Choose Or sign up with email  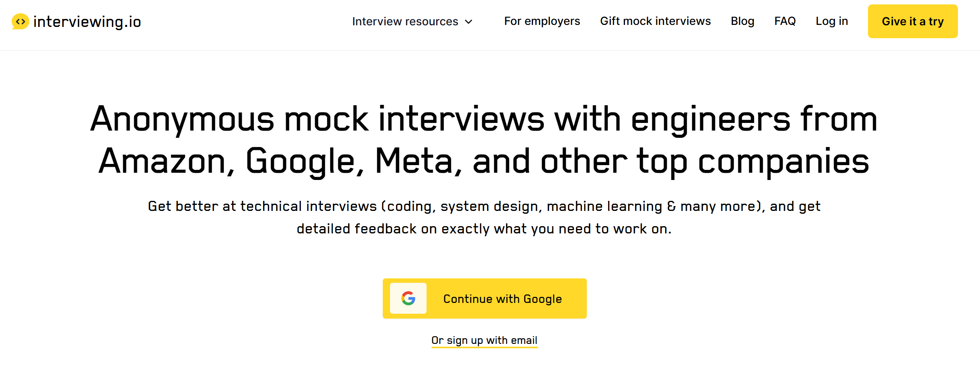click(484, 340)
